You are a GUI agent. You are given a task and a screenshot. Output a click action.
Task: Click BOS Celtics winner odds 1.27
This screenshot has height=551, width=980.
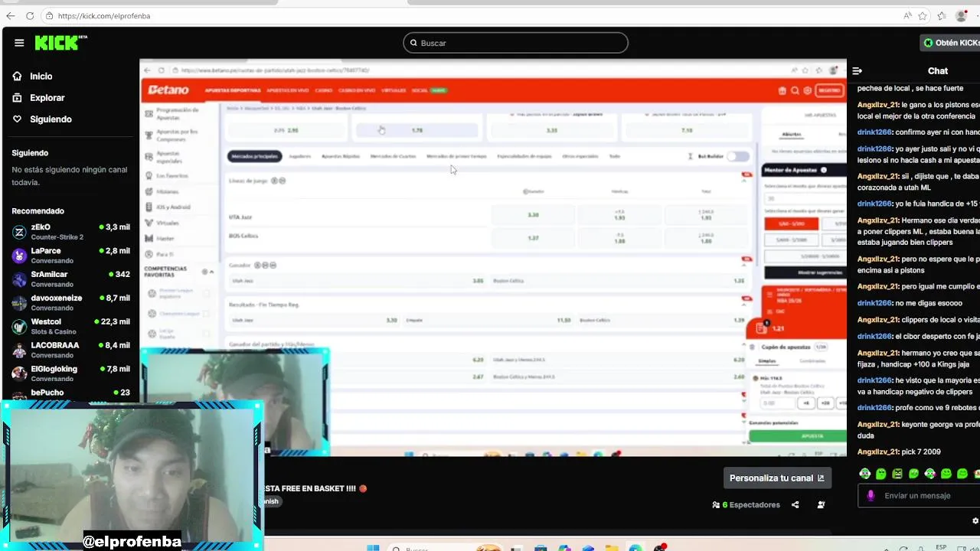tap(533, 238)
